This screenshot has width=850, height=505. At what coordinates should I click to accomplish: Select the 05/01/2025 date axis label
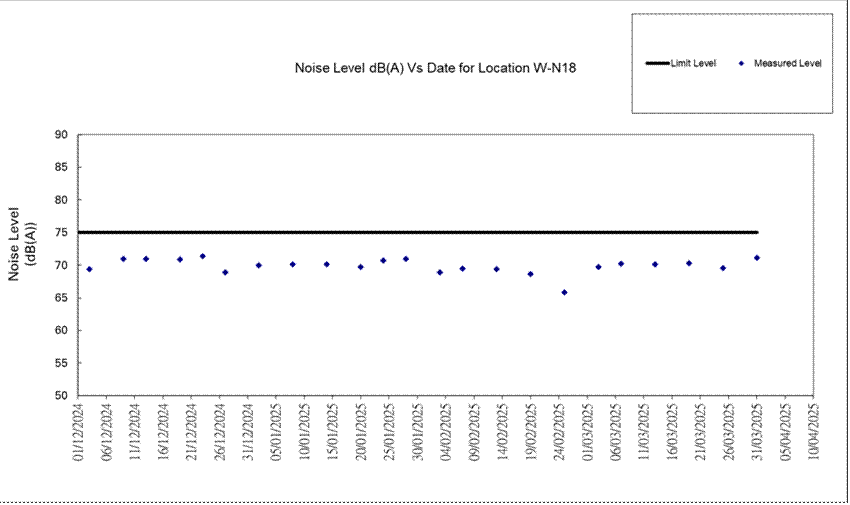tap(277, 428)
